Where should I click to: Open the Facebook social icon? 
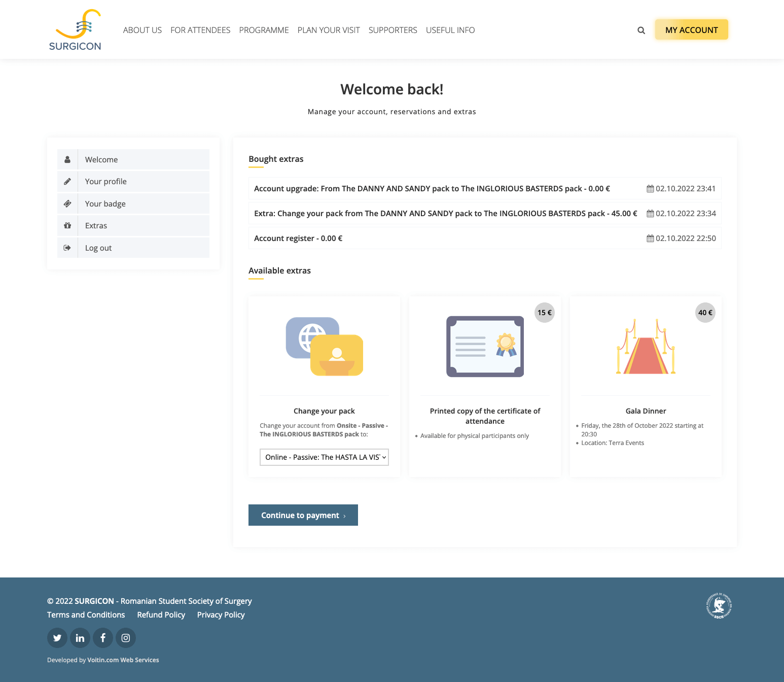(103, 638)
